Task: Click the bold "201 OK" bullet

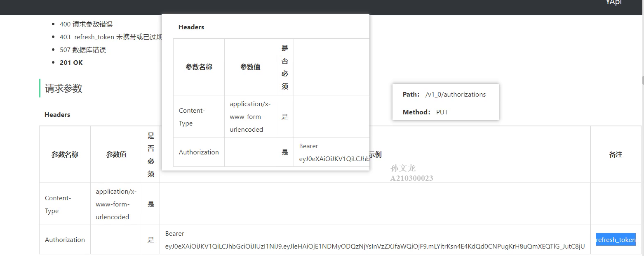Action: click(71, 63)
